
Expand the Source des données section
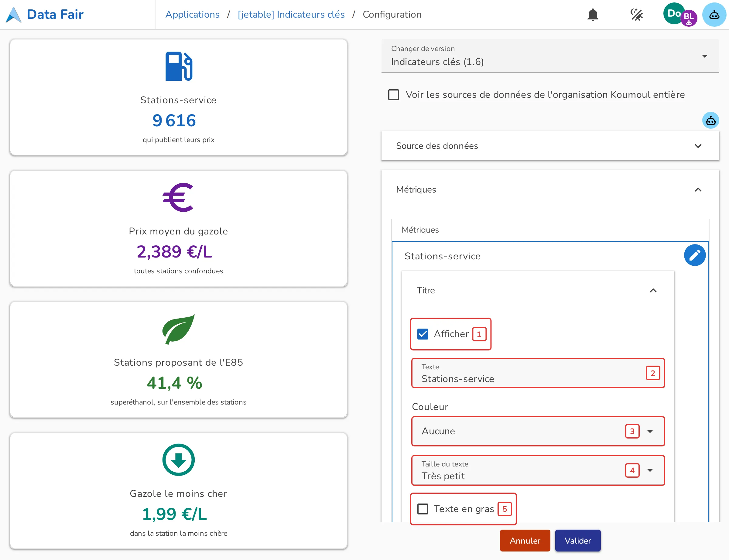(550, 146)
